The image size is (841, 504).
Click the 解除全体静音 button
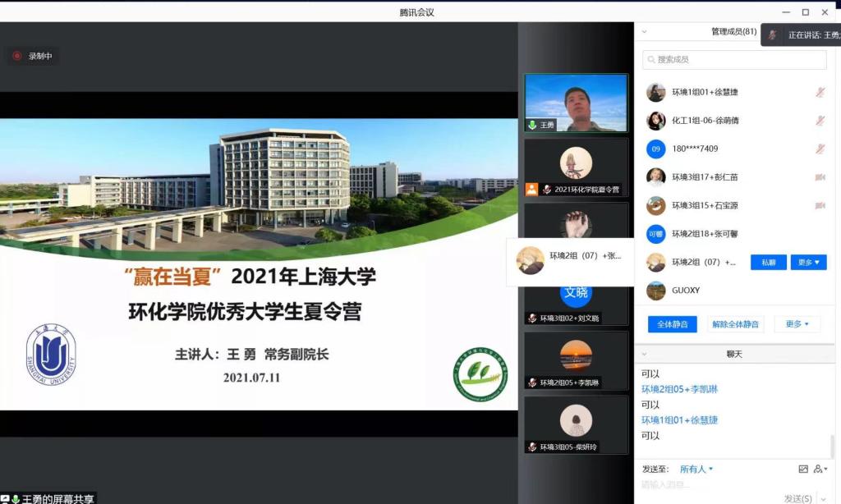[x=735, y=324]
